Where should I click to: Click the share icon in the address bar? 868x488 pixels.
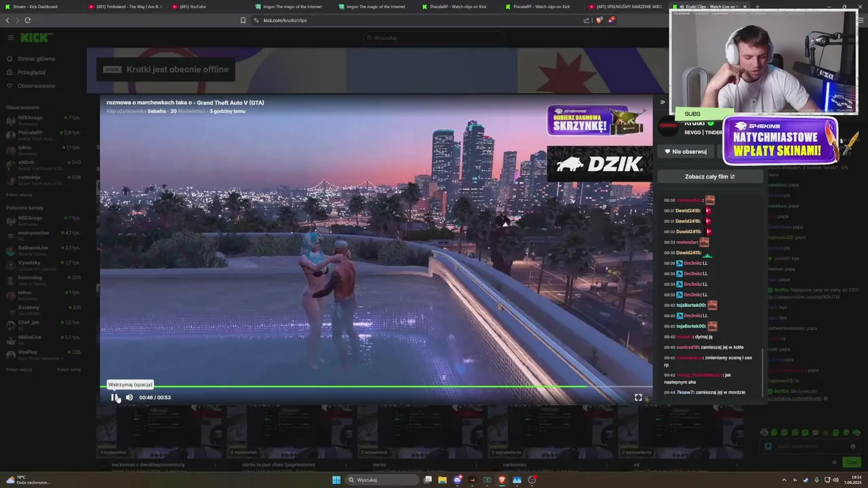click(587, 20)
